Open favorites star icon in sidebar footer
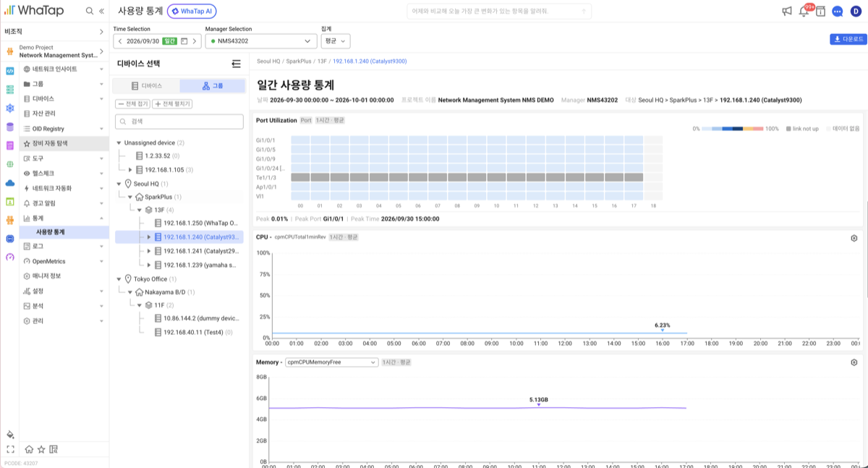Image resolution: width=868 pixels, height=468 pixels. coord(41,449)
